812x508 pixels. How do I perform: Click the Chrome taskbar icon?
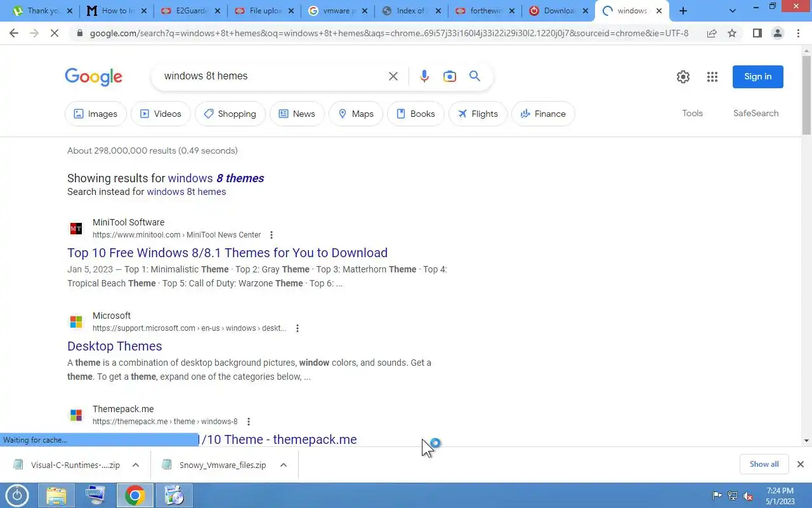coord(134,495)
